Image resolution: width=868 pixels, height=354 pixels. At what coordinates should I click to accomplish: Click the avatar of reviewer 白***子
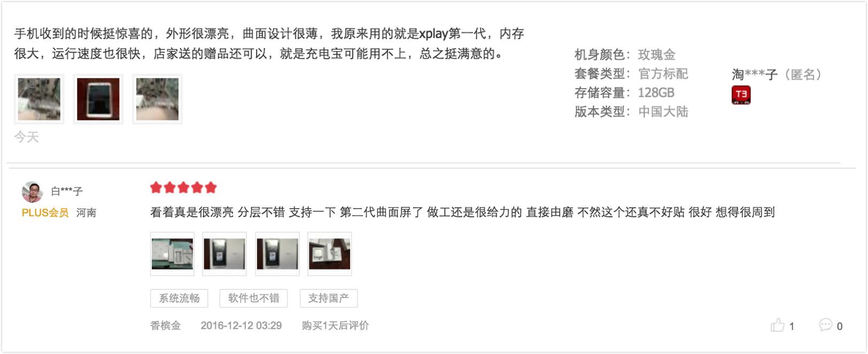coord(32,192)
